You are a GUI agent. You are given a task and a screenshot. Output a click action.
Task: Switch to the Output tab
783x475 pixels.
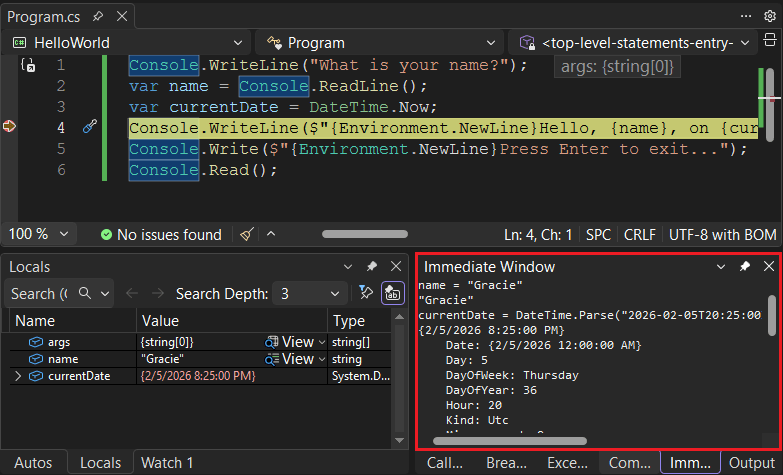click(x=752, y=463)
